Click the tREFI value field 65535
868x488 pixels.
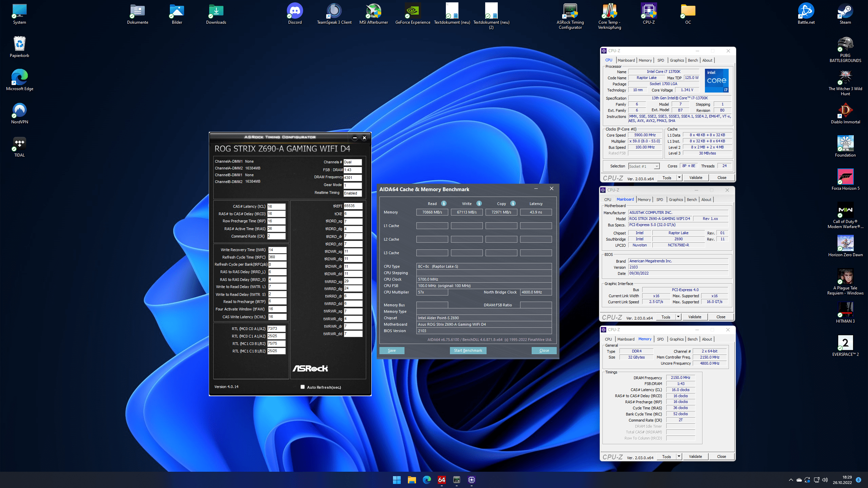[x=353, y=206]
